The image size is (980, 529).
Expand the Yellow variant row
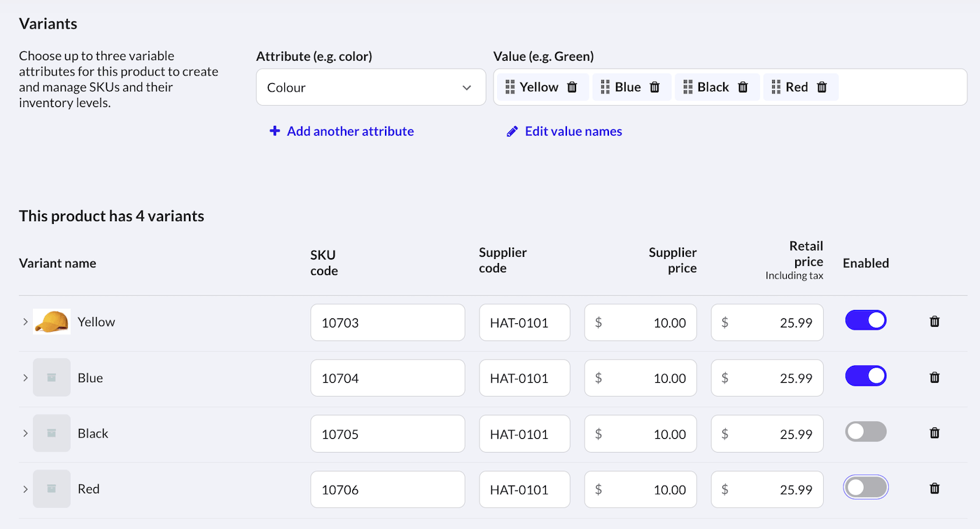pyautogui.click(x=25, y=322)
